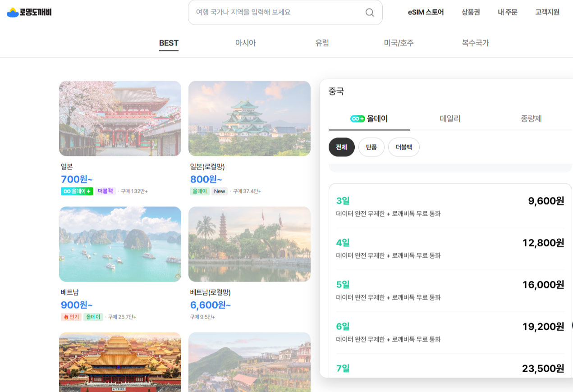The width and height of the screenshot is (573, 392).
Task: Switch to the 데일리 plan tab
Action: 450,119
